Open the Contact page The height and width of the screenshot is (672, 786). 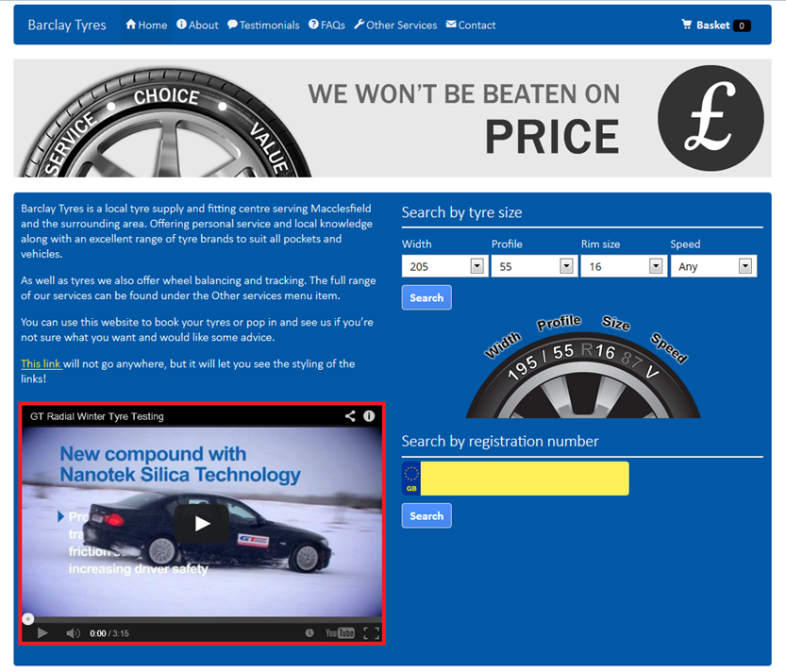471,25
